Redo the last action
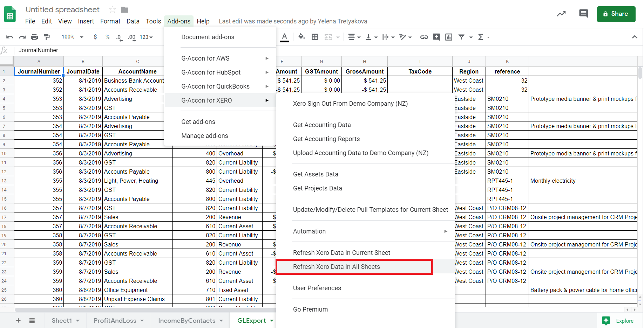This screenshot has width=644, height=328. [x=22, y=37]
